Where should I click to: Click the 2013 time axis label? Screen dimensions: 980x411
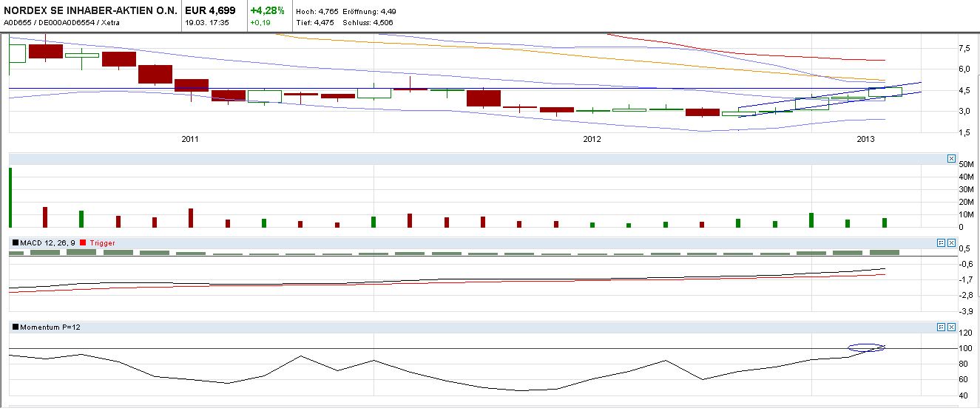click(x=866, y=139)
